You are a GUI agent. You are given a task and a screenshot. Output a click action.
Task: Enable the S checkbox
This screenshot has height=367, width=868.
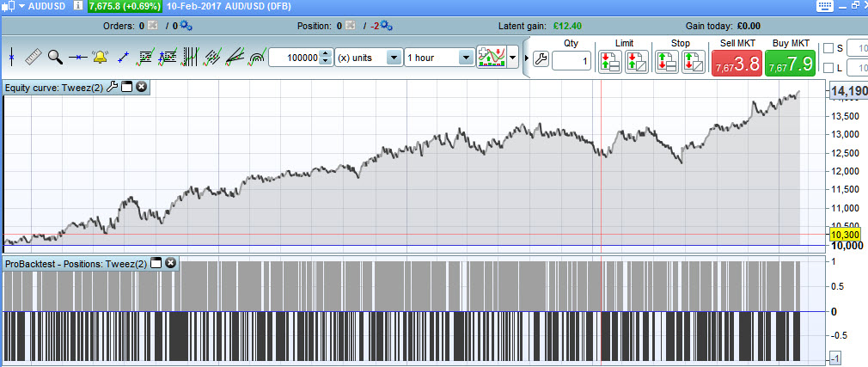(x=828, y=48)
